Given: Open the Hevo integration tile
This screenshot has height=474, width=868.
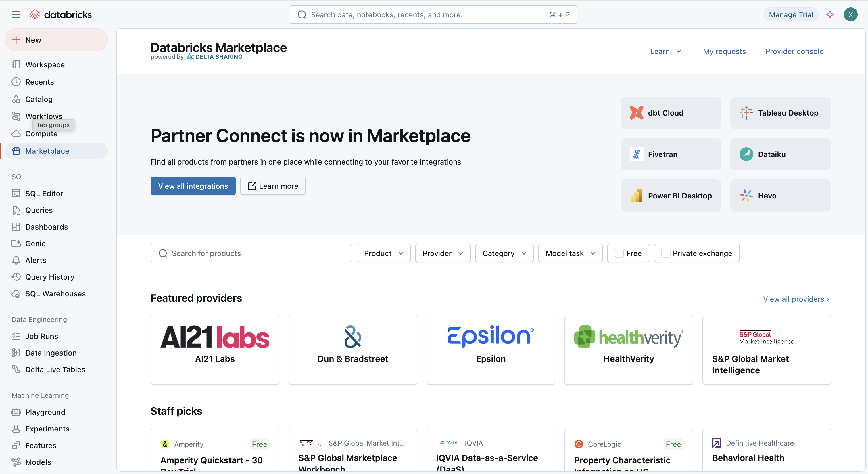Looking at the screenshot, I should (x=780, y=196).
